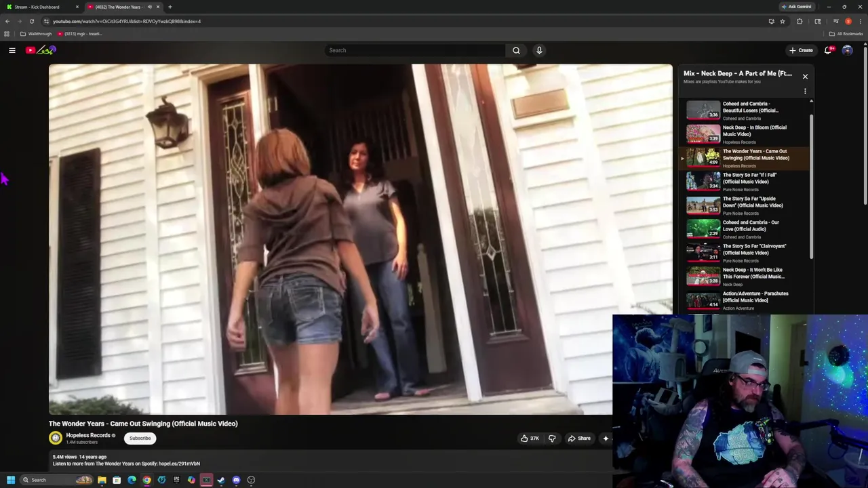Click the video title text below player
Image resolution: width=868 pixels, height=488 pixels.
143,424
